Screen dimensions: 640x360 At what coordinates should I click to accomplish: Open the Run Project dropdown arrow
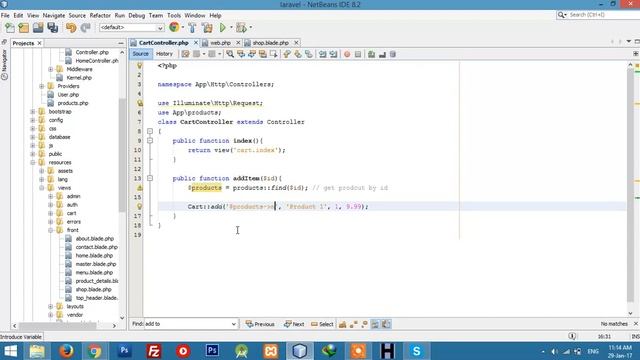click(x=231, y=28)
